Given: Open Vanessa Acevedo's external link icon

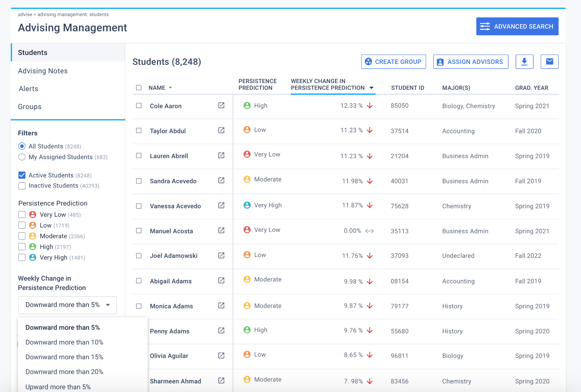Looking at the screenshot, I should tap(221, 205).
